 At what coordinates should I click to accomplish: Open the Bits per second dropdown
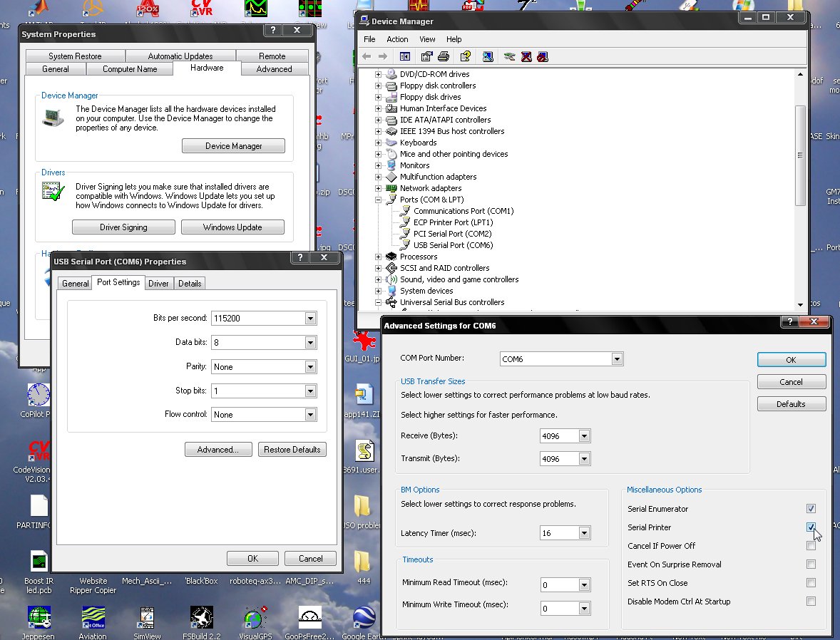point(310,319)
